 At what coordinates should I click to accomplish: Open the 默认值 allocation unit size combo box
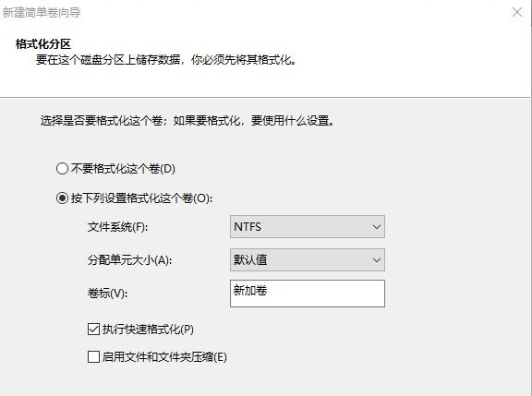[308, 260]
